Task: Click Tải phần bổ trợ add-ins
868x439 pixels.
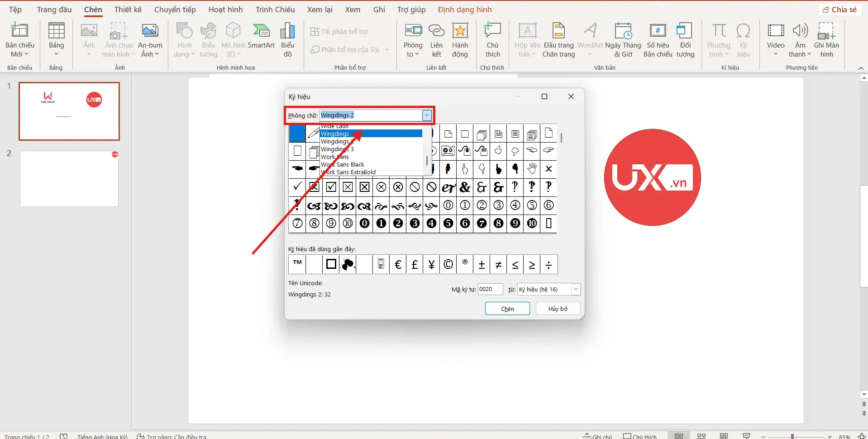Action: click(339, 31)
